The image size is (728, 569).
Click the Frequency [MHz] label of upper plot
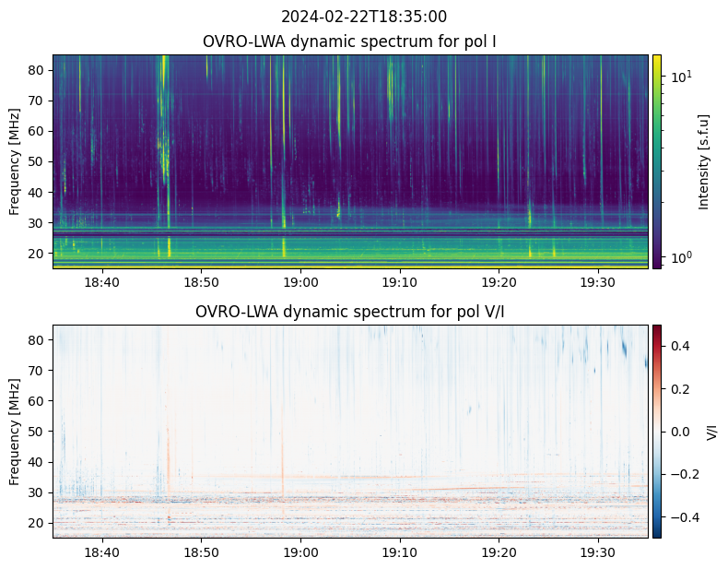tap(15, 161)
